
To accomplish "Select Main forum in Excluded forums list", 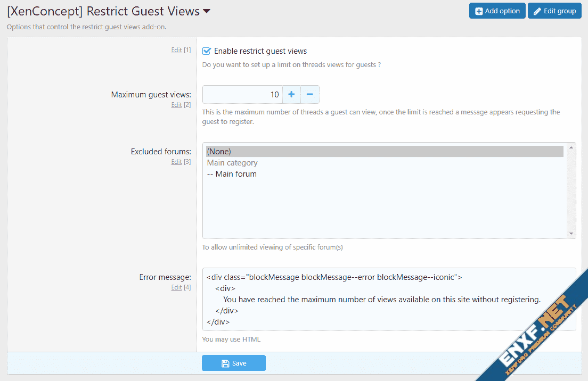I will click(x=232, y=174).
